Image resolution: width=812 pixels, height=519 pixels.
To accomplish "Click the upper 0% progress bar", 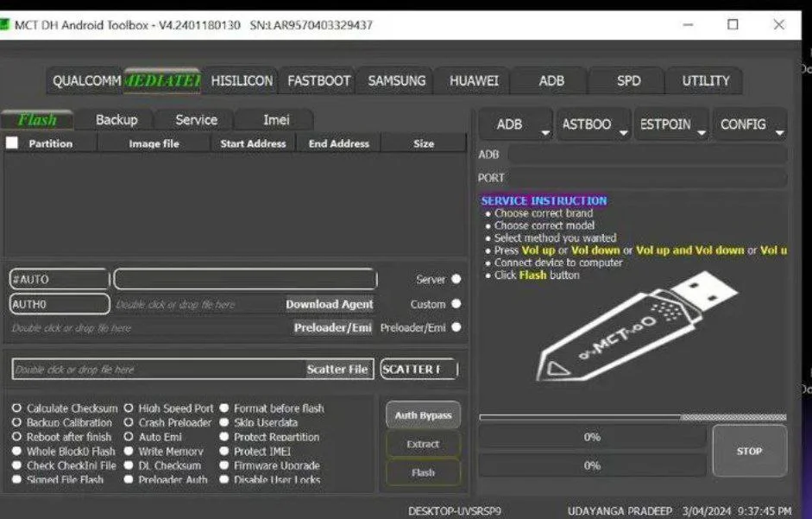I will 592,437.
